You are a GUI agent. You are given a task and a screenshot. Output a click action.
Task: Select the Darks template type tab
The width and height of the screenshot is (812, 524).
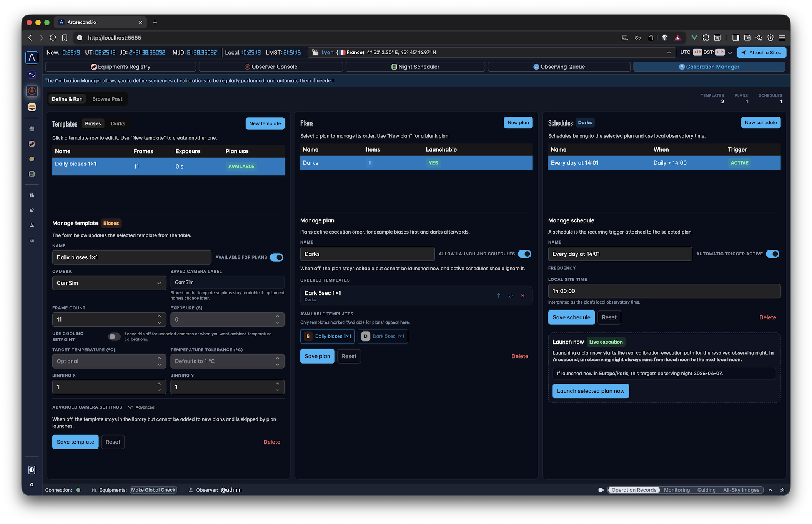coord(118,123)
